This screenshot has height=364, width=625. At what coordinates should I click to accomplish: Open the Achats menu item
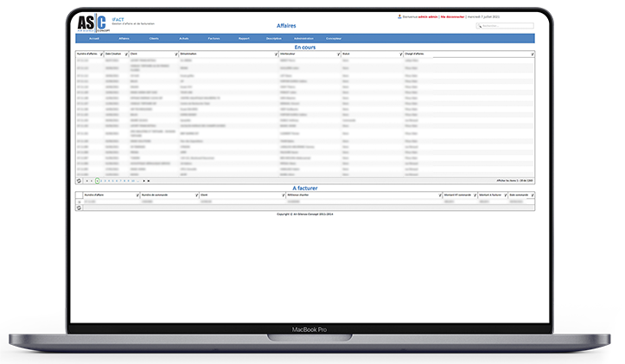tap(184, 39)
